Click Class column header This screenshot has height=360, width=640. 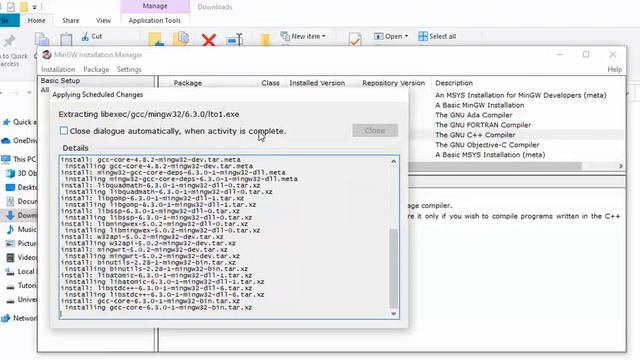(270, 83)
